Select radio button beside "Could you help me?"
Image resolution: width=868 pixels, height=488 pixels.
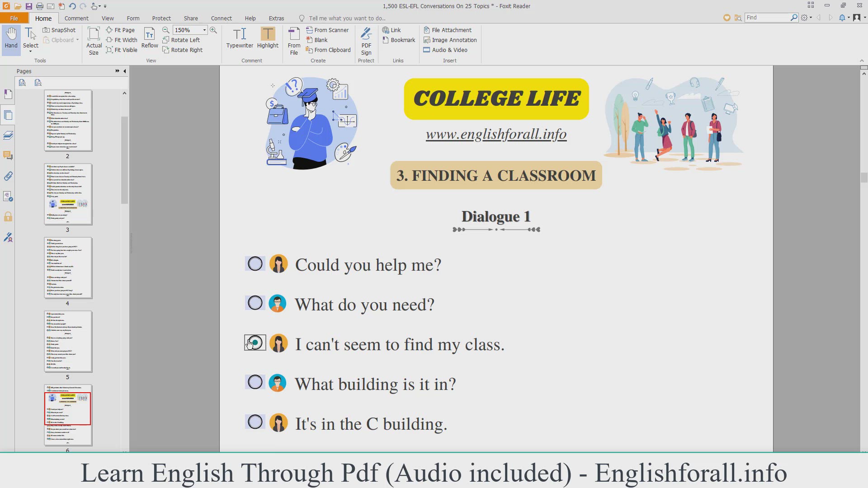[x=255, y=264]
